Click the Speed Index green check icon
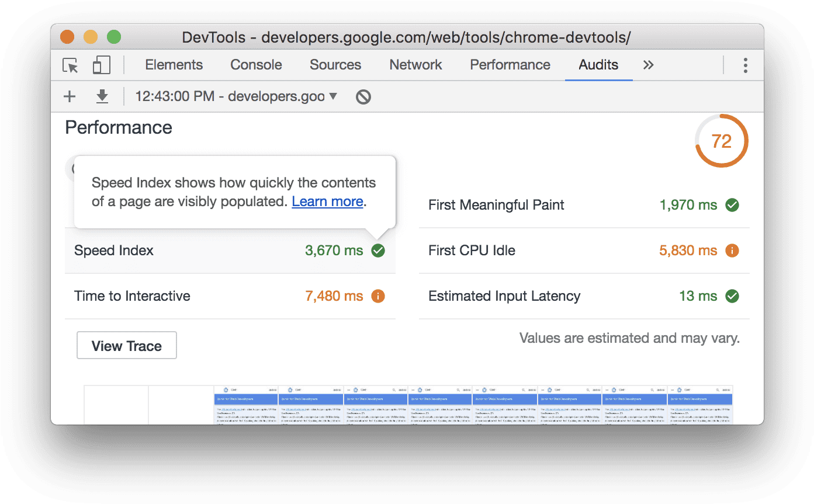This screenshot has width=814, height=504. 378,251
